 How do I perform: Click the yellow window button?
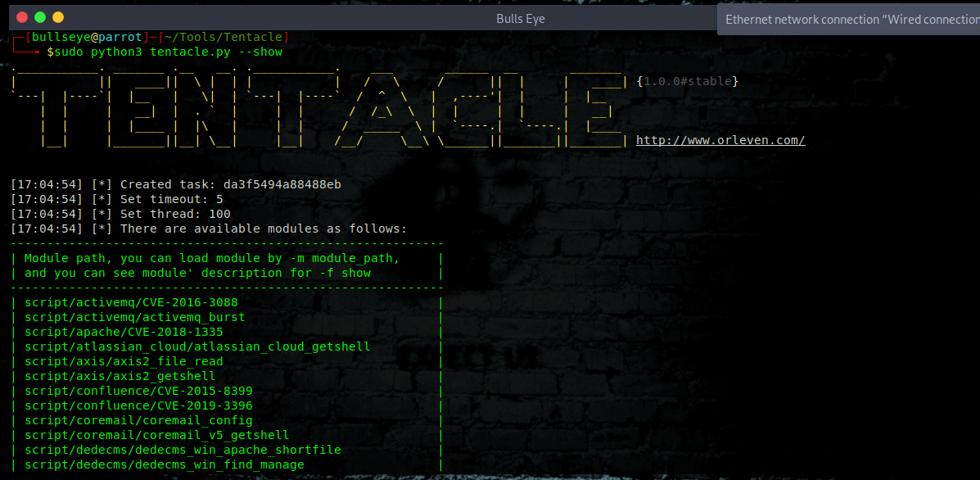point(58,17)
